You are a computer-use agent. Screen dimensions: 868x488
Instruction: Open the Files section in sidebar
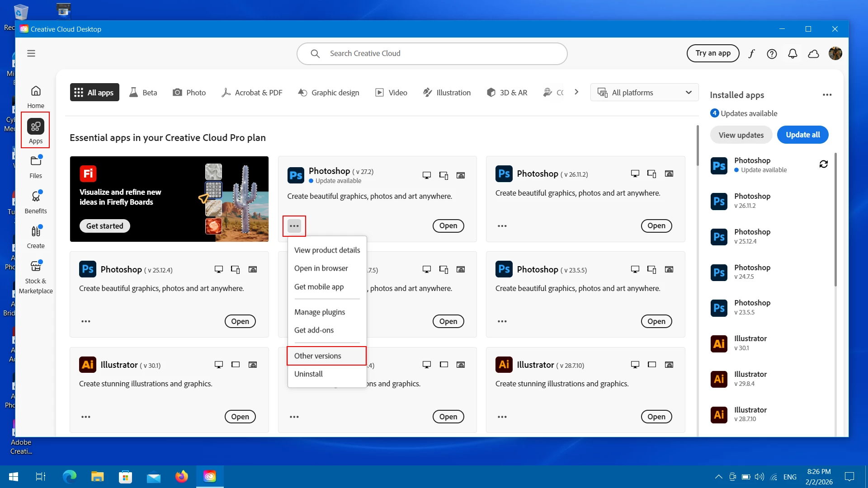pyautogui.click(x=36, y=166)
